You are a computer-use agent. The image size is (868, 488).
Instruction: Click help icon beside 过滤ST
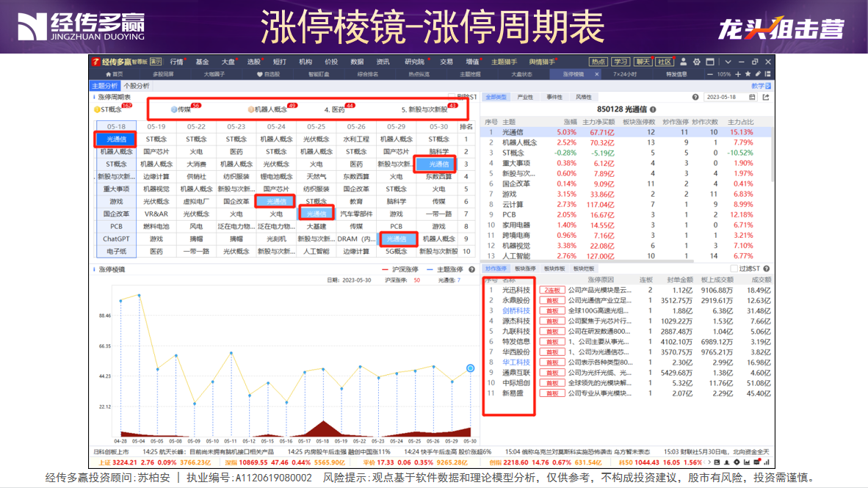[767, 269]
